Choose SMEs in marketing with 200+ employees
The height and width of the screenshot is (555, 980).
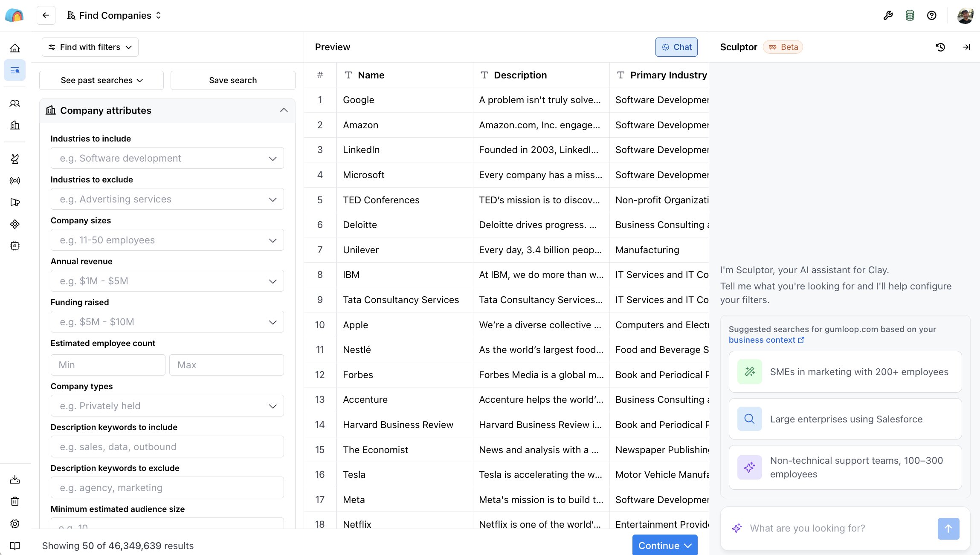point(845,372)
